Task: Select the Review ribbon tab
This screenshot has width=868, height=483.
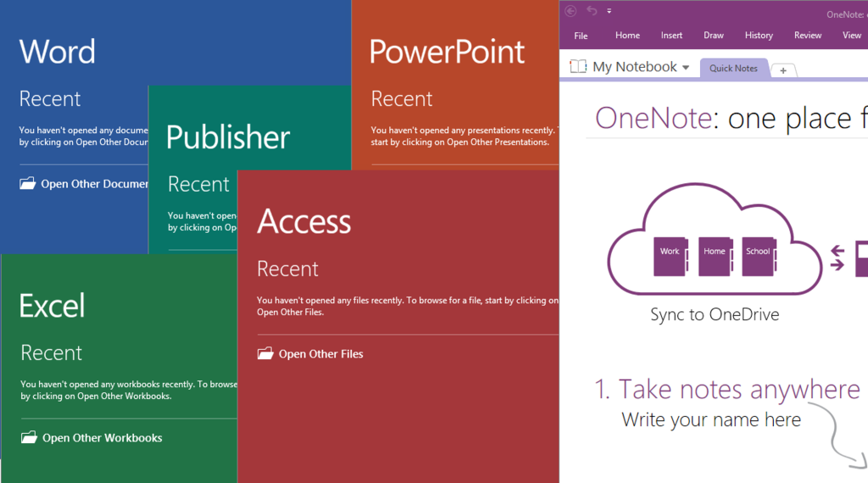Action: [807, 36]
